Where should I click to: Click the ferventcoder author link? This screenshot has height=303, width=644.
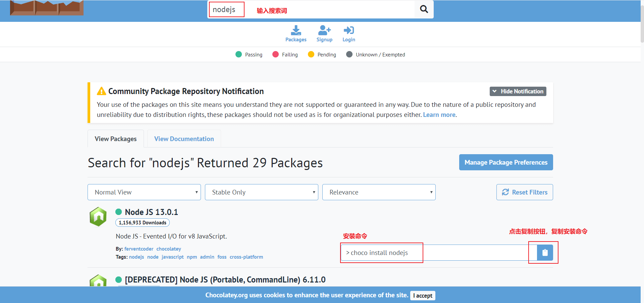139,249
